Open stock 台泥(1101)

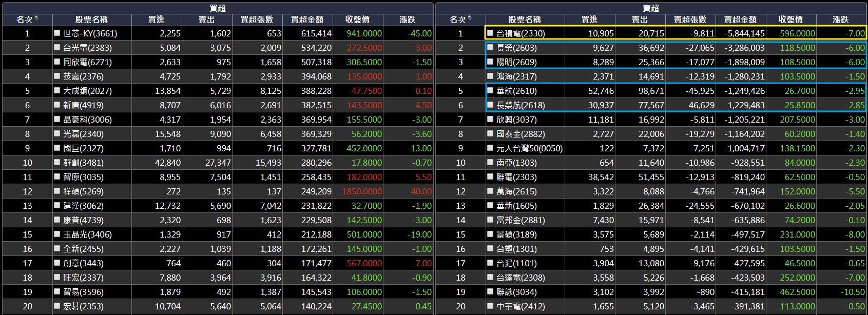pos(516,263)
